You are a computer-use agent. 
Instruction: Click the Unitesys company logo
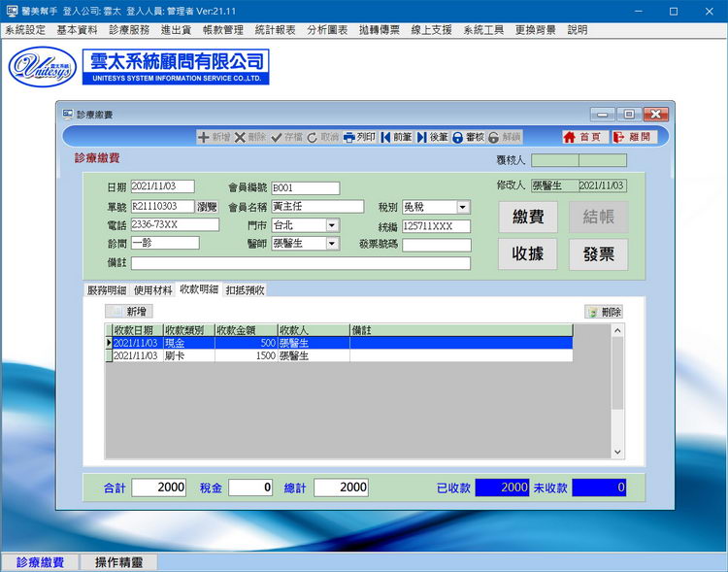(43, 67)
